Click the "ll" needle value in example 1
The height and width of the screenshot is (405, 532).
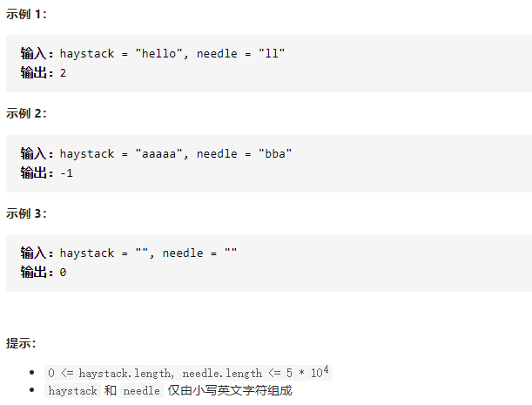(272, 54)
